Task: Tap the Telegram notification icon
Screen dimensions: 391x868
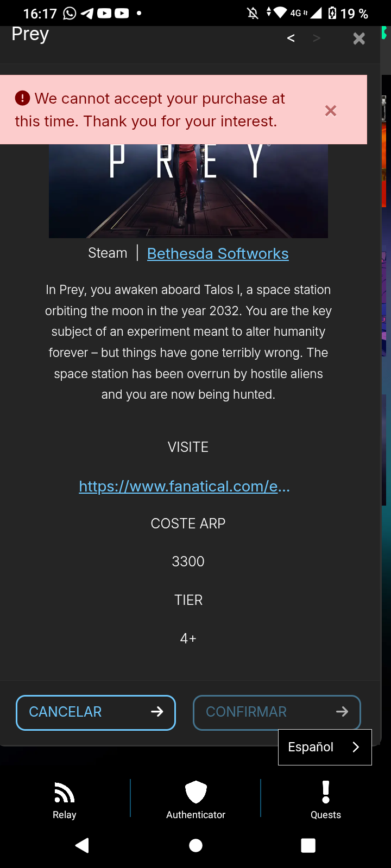Action: coord(87,13)
